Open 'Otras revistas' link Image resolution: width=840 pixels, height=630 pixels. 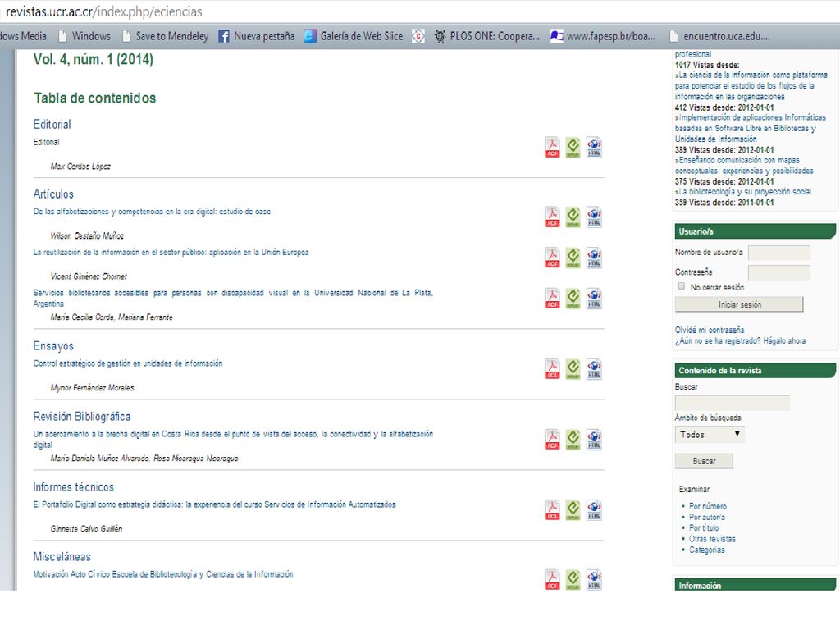(712, 539)
